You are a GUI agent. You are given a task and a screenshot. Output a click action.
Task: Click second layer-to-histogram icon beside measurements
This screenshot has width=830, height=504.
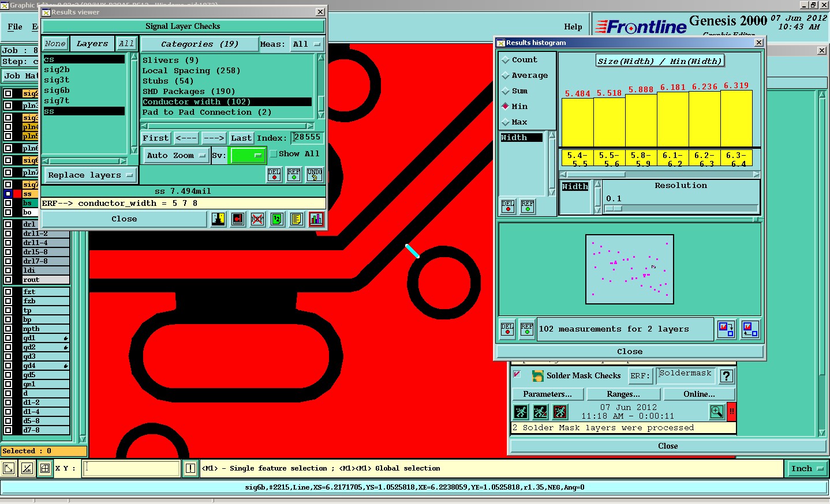click(750, 329)
